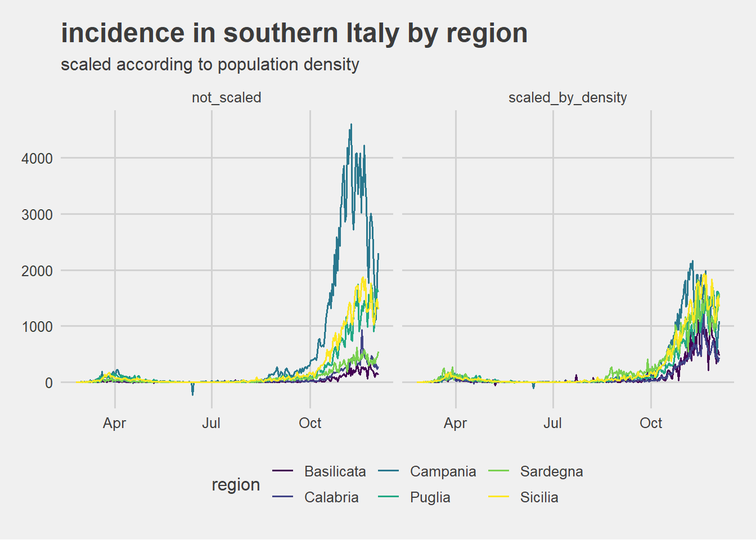Click the Basilicata legend color line
The image size is (756, 540).
282,471
